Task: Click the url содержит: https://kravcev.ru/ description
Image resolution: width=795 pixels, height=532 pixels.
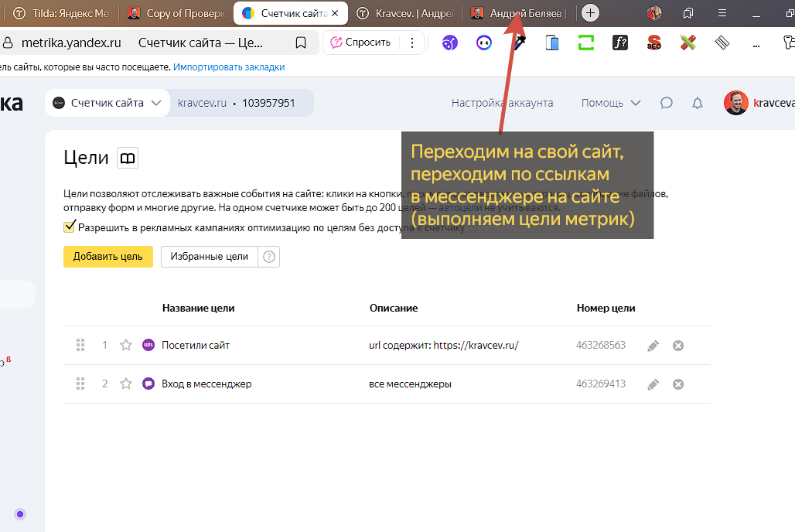Action: point(444,346)
